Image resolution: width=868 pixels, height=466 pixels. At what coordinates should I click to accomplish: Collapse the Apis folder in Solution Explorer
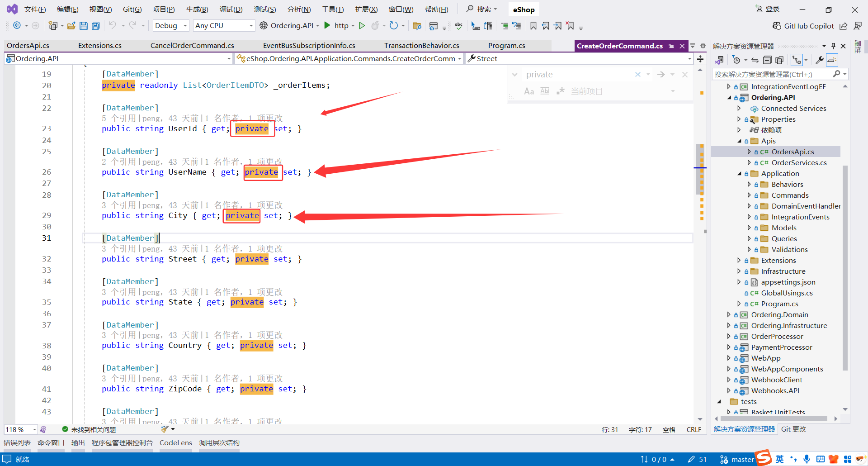pyautogui.click(x=739, y=141)
